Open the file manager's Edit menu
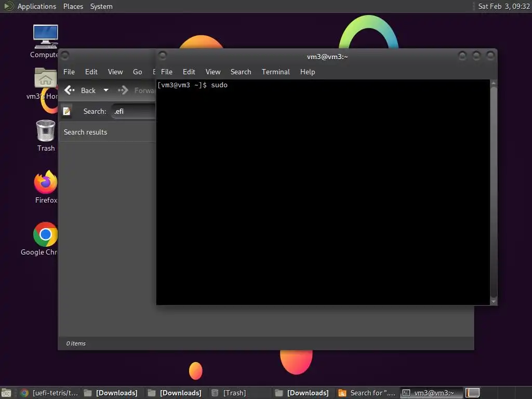Image resolution: width=532 pixels, height=399 pixels. coord(91,72)
